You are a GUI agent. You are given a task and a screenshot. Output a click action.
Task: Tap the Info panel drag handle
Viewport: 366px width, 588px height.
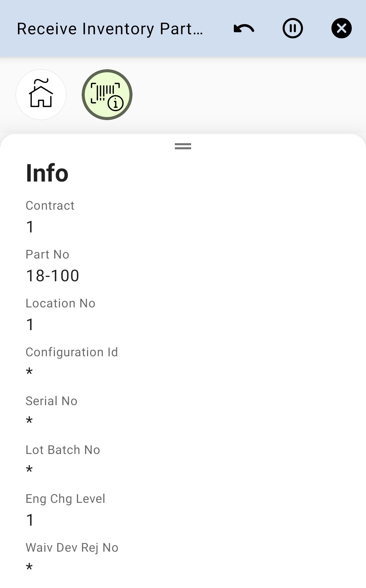(x=183, y=146)
